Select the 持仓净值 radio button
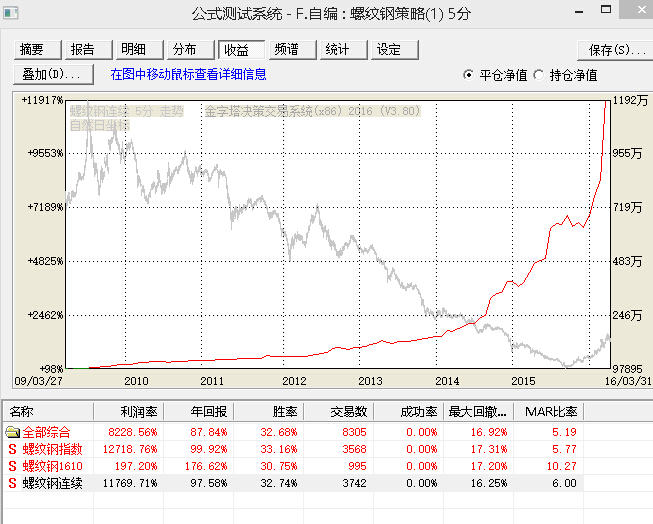 pos(538,75)
